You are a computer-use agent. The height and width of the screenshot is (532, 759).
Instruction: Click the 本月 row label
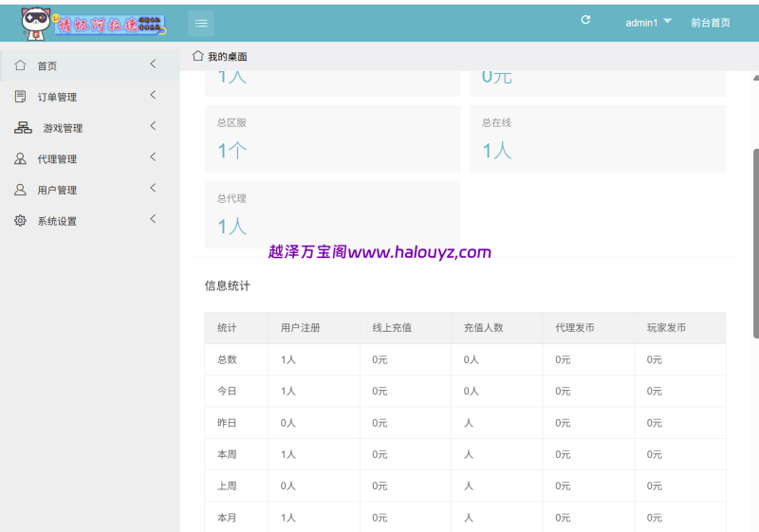[227, 518]
